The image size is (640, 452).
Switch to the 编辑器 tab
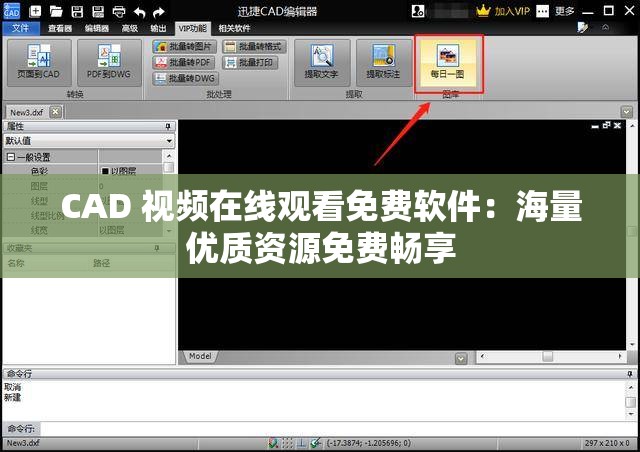tap(97, 28)
